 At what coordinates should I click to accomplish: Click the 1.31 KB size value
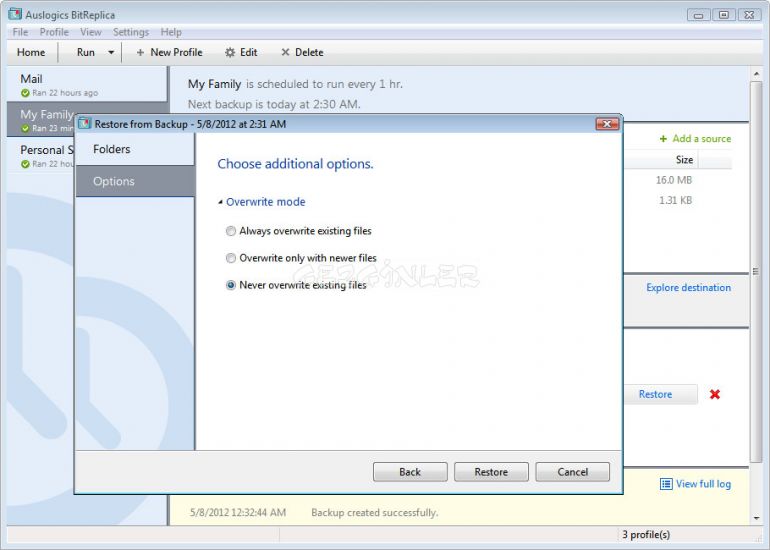click(x=676, y=200)
